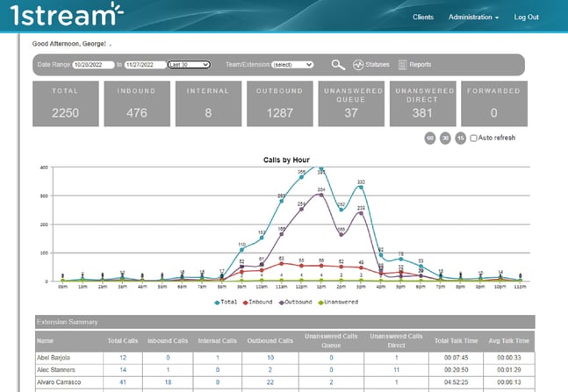This screenshot has width=568, height=392.
Task: Toggle the Inbound series in legend
Action: tap(257, 303)
